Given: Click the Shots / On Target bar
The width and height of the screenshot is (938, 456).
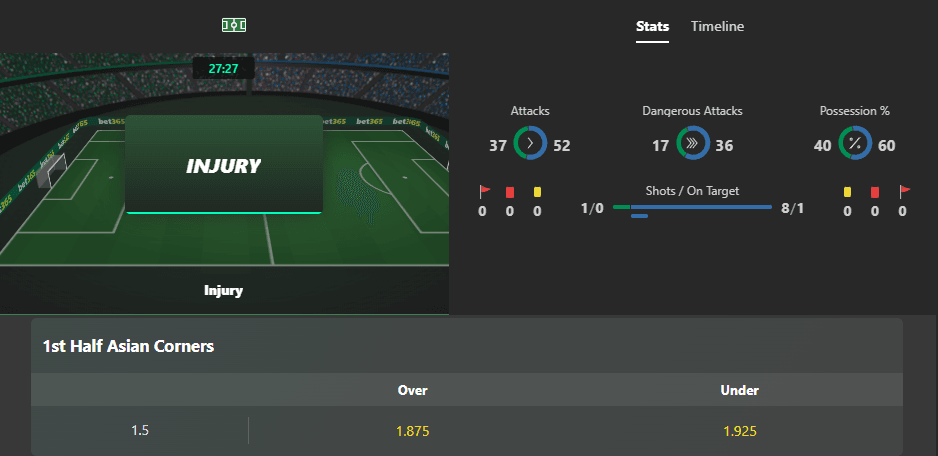Looking at the screenshot, I should point(693,209).
